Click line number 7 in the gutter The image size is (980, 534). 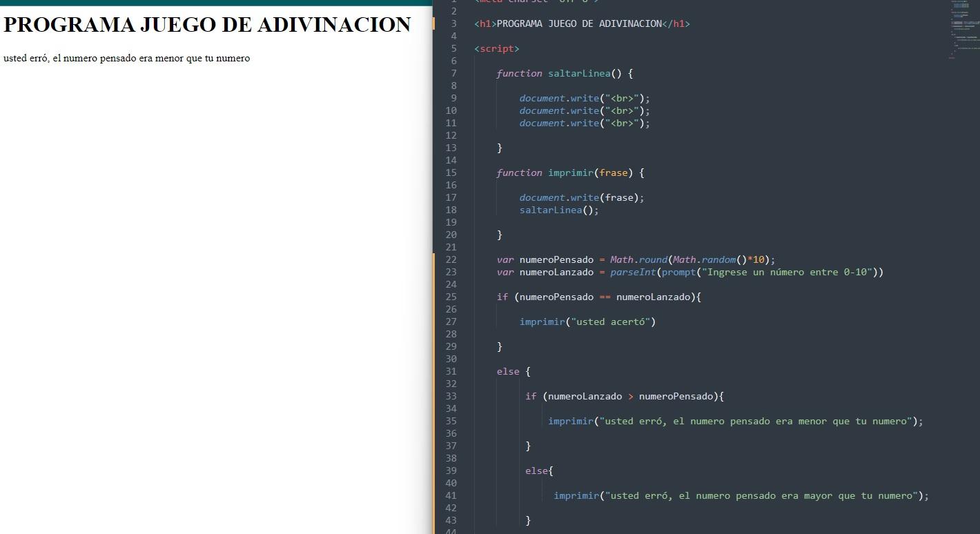point(453,73)
